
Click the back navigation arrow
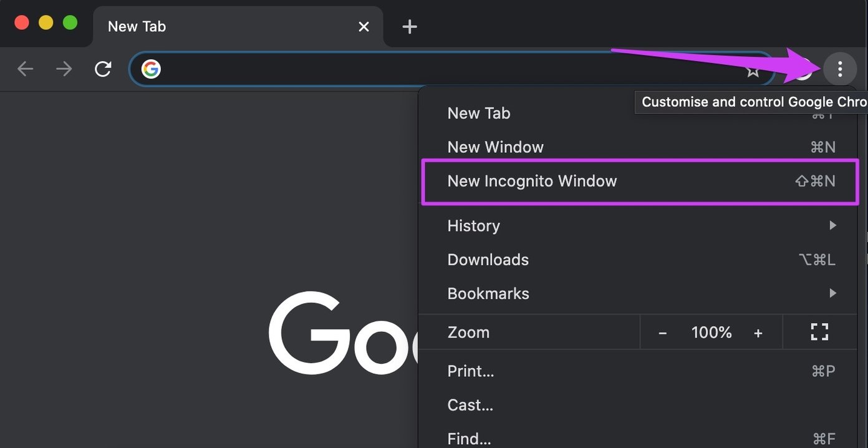pyautogui.click(x=25, y=69)
